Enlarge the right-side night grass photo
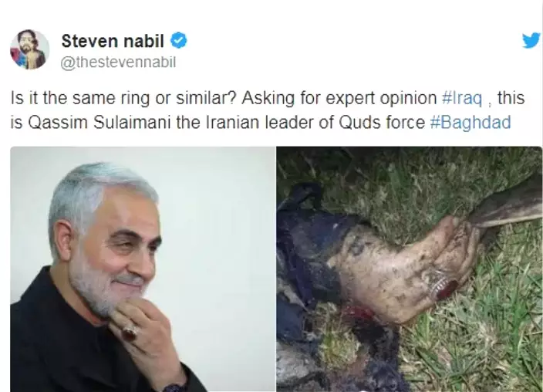The image size is (543, 392). 410,269
